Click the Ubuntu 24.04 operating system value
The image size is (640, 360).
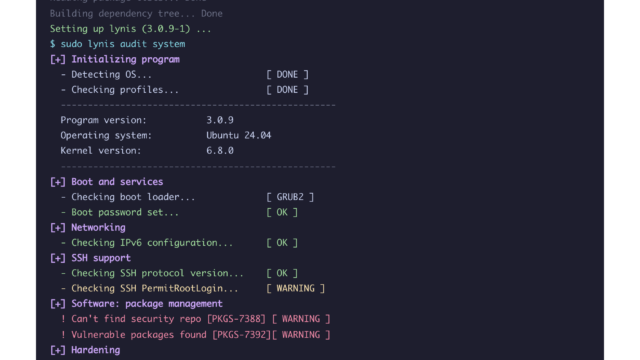238,136
